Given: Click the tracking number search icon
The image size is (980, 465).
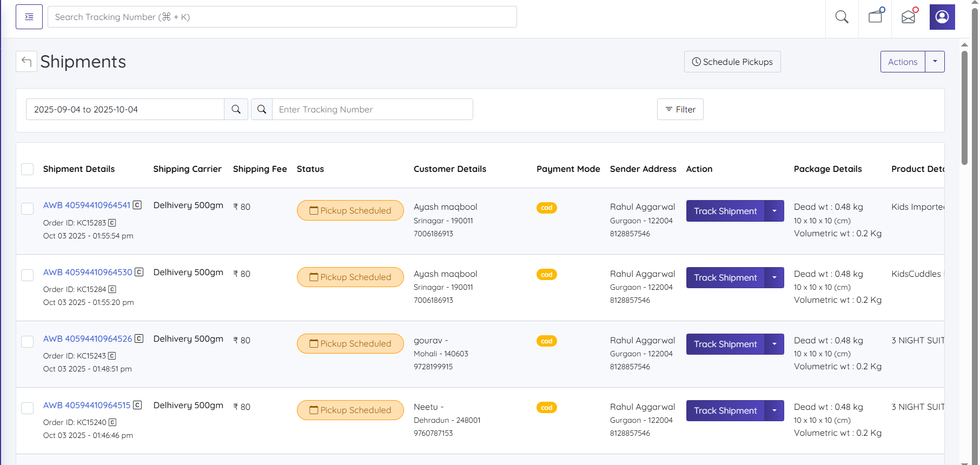Looking at the screenshot, I should click(x=262, y=109).
